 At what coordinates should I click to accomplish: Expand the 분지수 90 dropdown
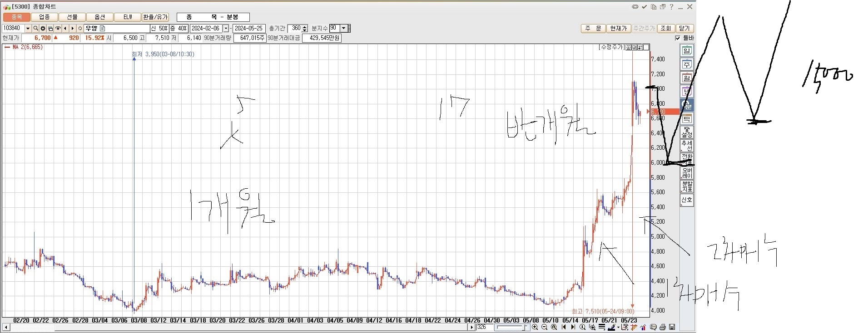tap(343, 29)
